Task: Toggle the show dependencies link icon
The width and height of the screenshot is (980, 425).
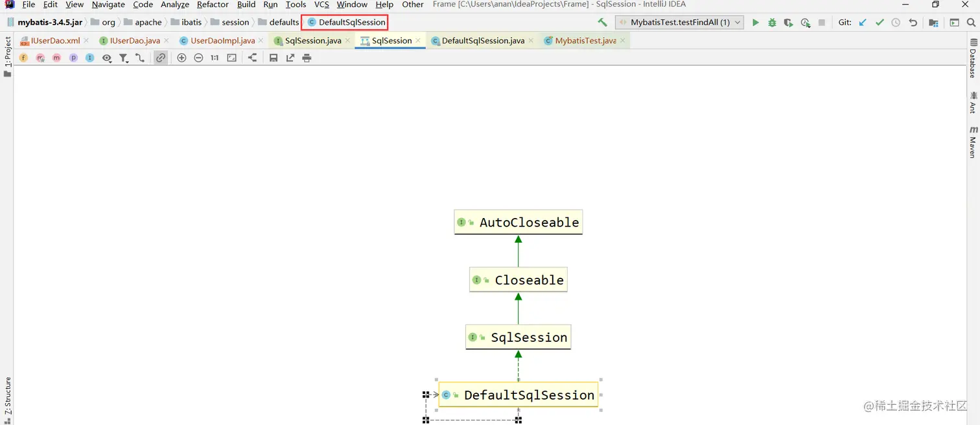Action: (161, 58)
